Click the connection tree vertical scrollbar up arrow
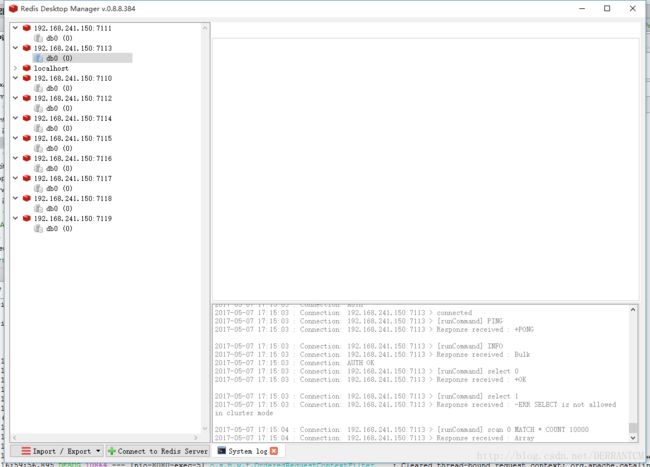Screen dimensions: 650x467 [x=205, y=28]
